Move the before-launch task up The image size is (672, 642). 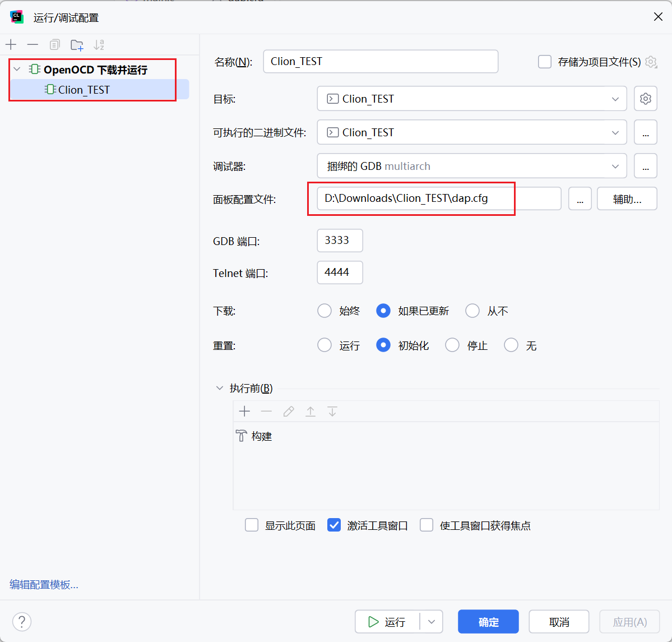[x=310, y=412]
